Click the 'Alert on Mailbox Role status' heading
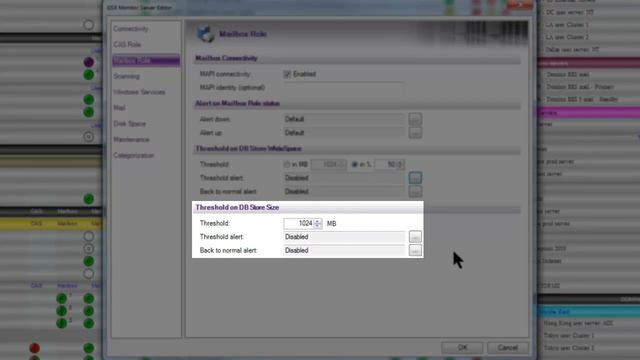This screenshot has width=640, height=360. (x=238, y=104)
